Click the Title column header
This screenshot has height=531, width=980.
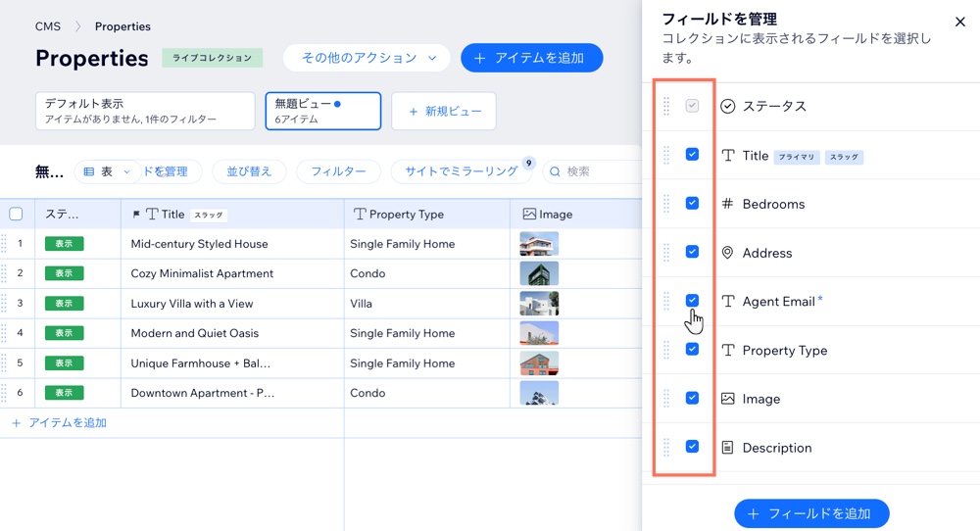coord(232,215)
